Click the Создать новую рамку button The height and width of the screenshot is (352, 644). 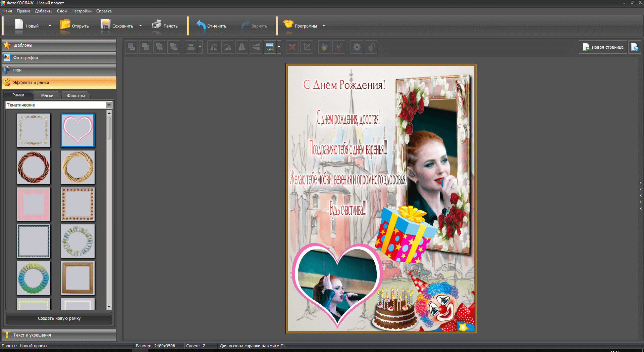coord(59,318)
